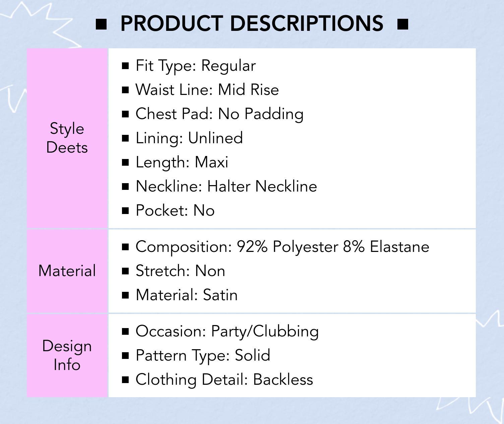Click the Length: Maxi entry
This screenshot has width=504, height=424.
click(182, 162)
